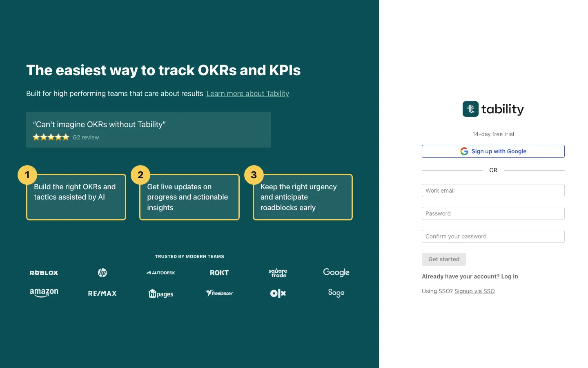Image resolution: width=588 pixels, height=368 pixels.
Task: Focus the Work email field
Action: tap(493, 191)
